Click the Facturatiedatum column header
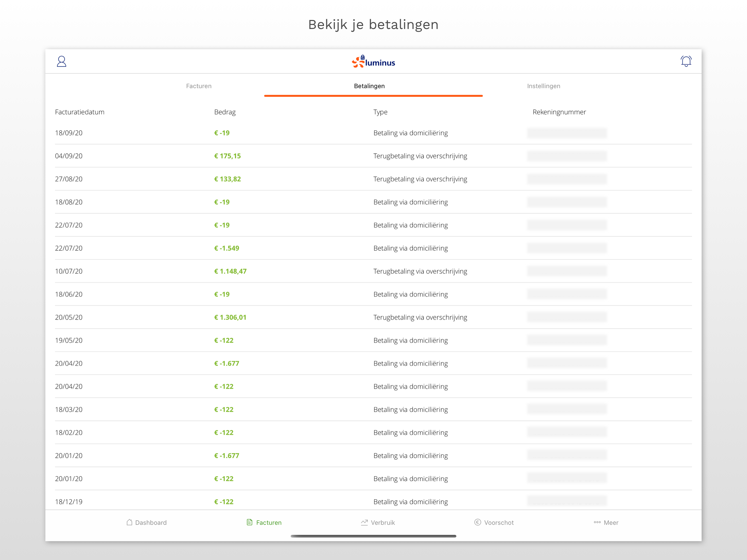Viewport: 747px width, 560px height. [x=80, y=112]
